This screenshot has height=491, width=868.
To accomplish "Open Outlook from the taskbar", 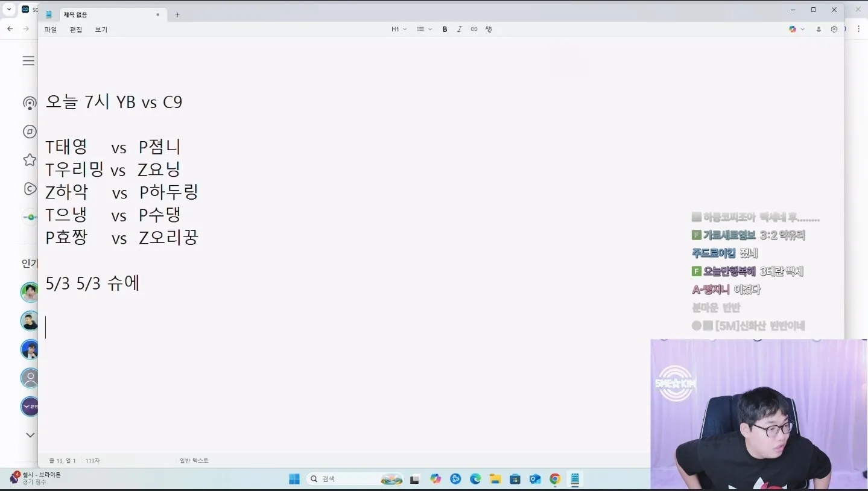I will (x=535, y=479).
